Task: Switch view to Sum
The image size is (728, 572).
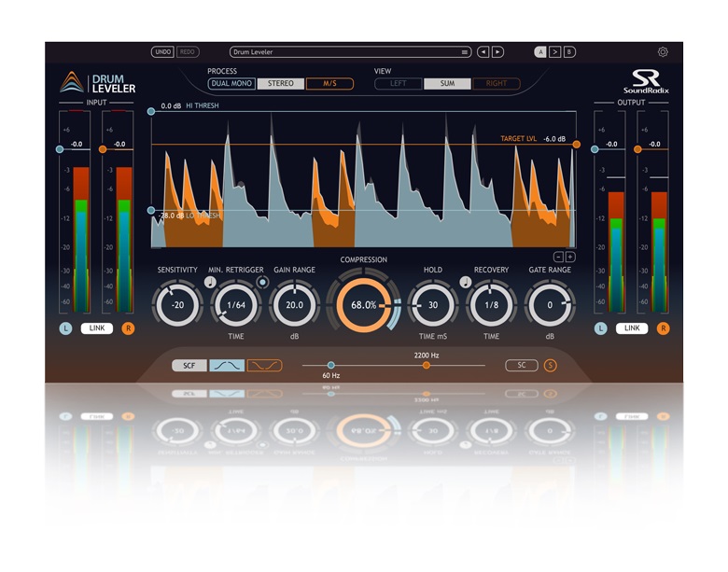Action: pos(447,84)
